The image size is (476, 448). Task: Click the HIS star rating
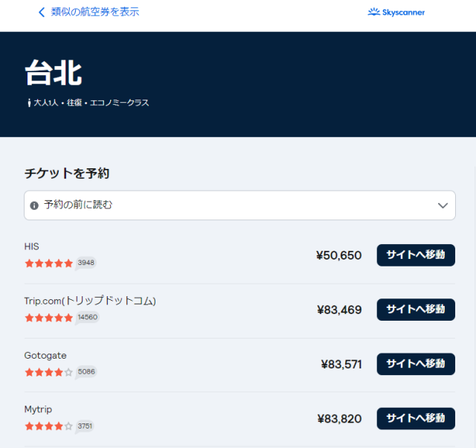[49, 263]
